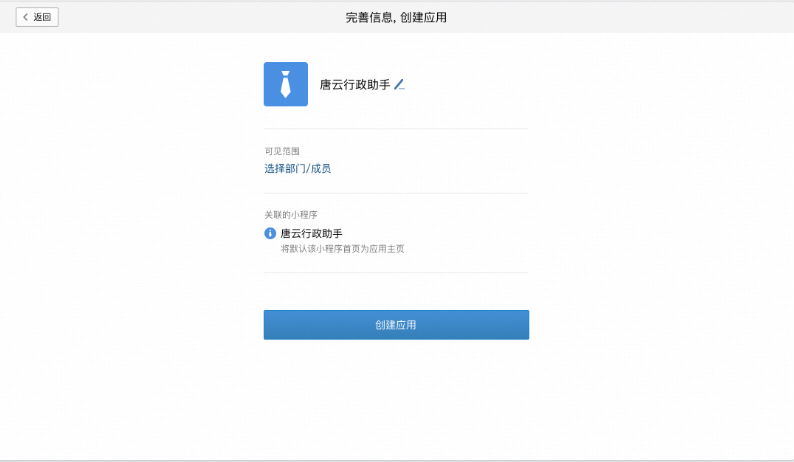Image resolution: width=794 pixels, height=462 pixels.
Task: Click the 关联的小程序 section label
Action: click(290, 215)
